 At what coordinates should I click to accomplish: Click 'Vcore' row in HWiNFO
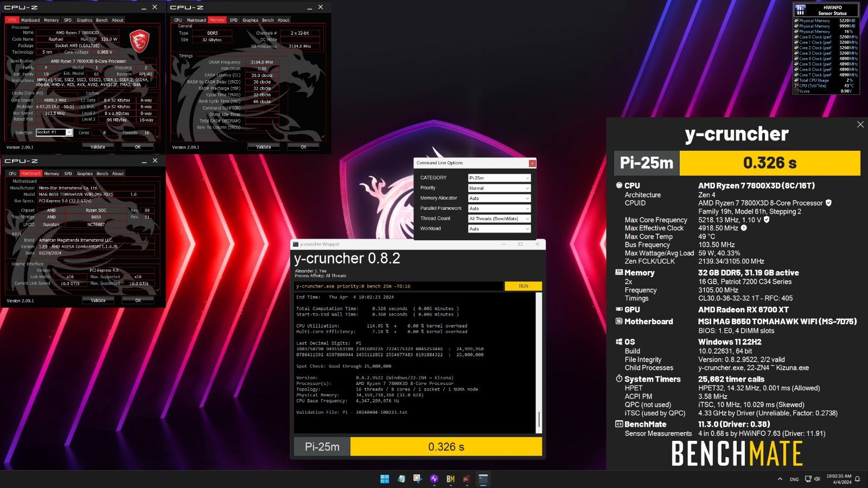coord(825,91)
